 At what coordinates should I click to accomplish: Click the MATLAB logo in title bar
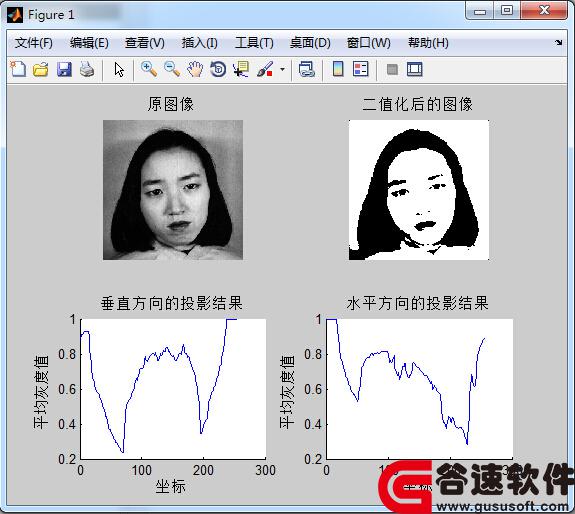(x=15, y=15)
